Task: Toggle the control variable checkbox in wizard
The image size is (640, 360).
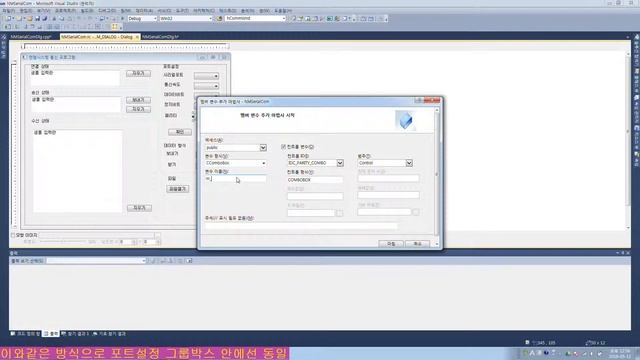Action: [283, 147]
